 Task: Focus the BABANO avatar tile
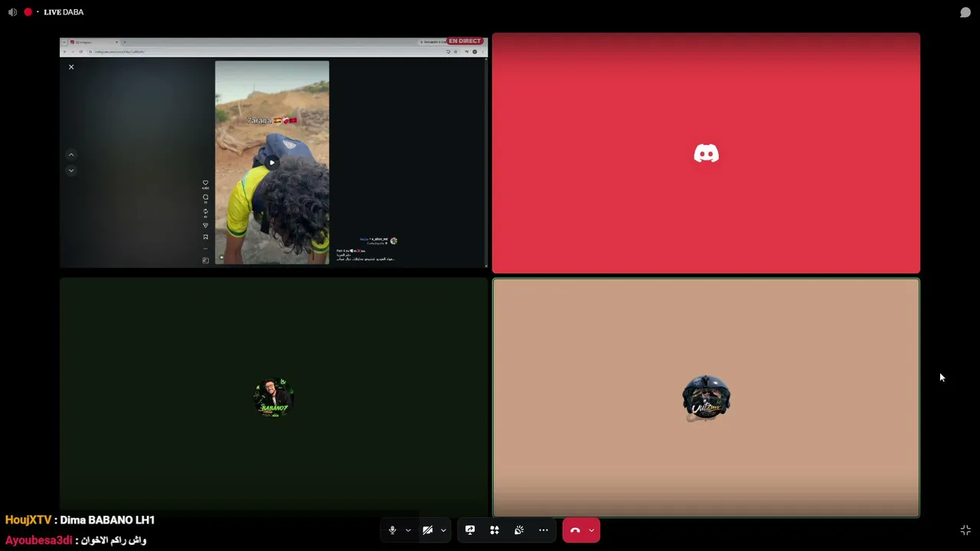tap(274, 397)
